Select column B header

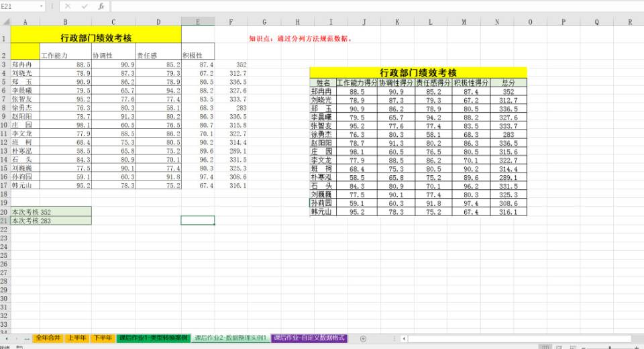pos(65,21)
